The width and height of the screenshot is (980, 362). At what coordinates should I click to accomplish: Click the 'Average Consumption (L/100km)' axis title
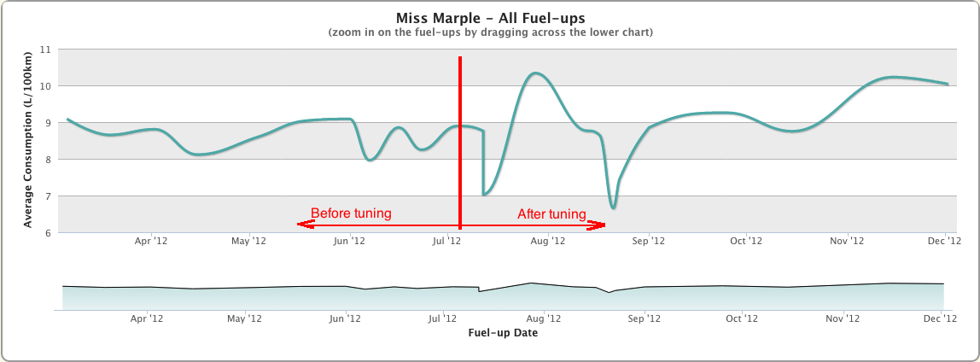pyautogui.click(x=27, y=141)
